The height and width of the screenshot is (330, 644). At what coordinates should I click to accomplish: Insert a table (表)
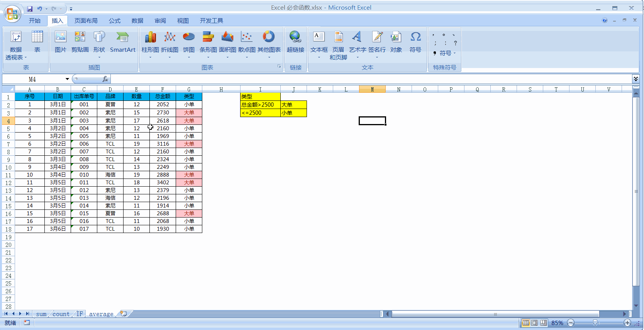click(x=37, y=42)
